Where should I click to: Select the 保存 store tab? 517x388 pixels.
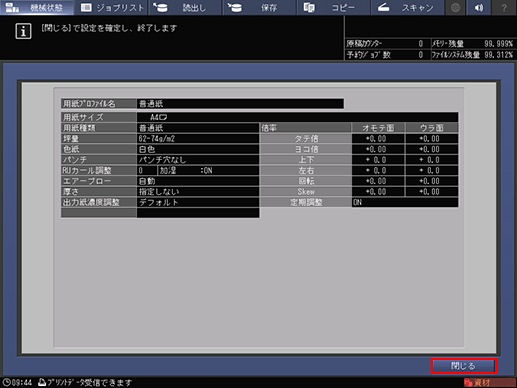click(259, 7)
